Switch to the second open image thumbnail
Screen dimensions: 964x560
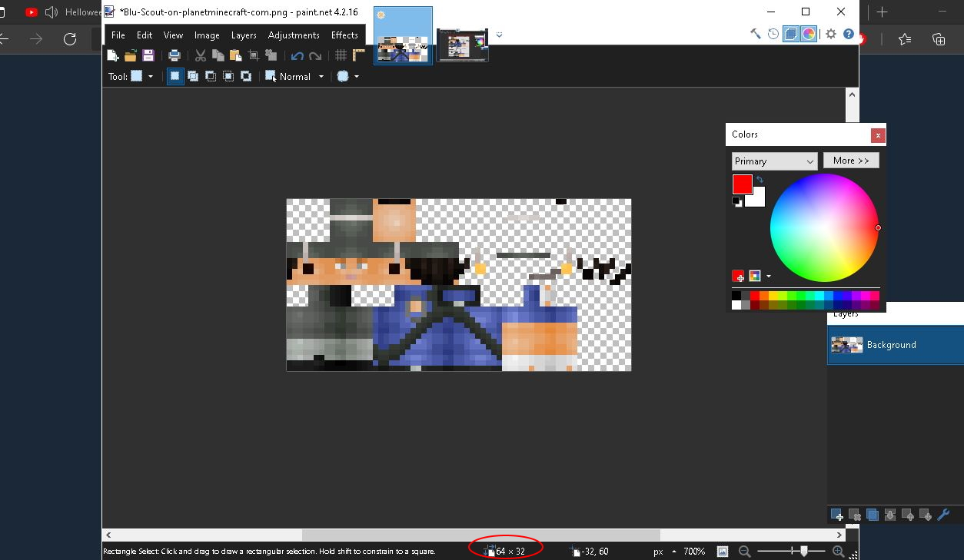pos(462,45)
